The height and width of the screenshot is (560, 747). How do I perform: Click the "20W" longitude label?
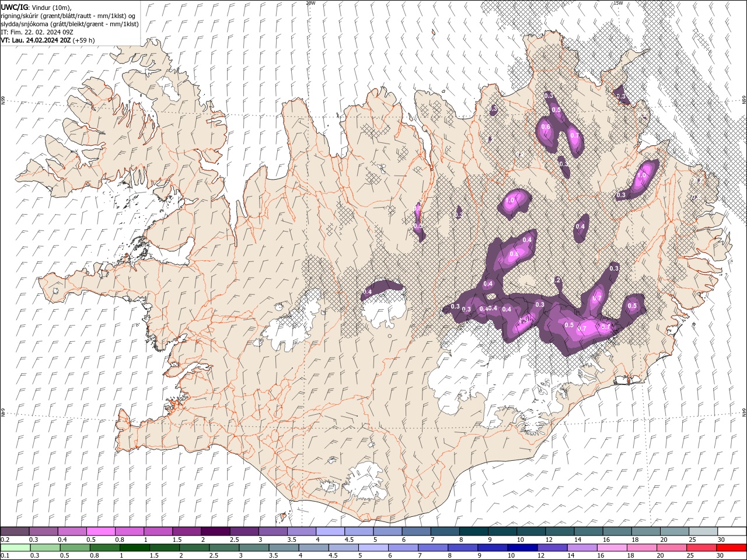310,3
